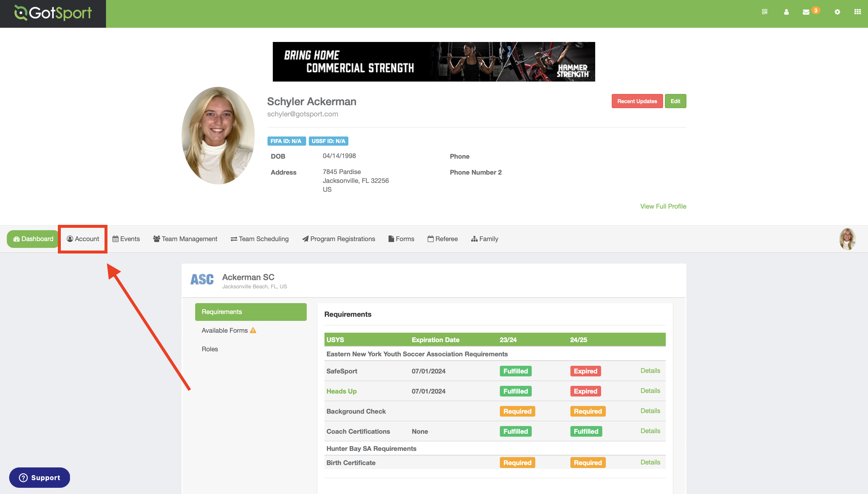Click Coach Certifications 24/25 Fulfilled badge
868x494 pixels.
click(x=586, y=431)
